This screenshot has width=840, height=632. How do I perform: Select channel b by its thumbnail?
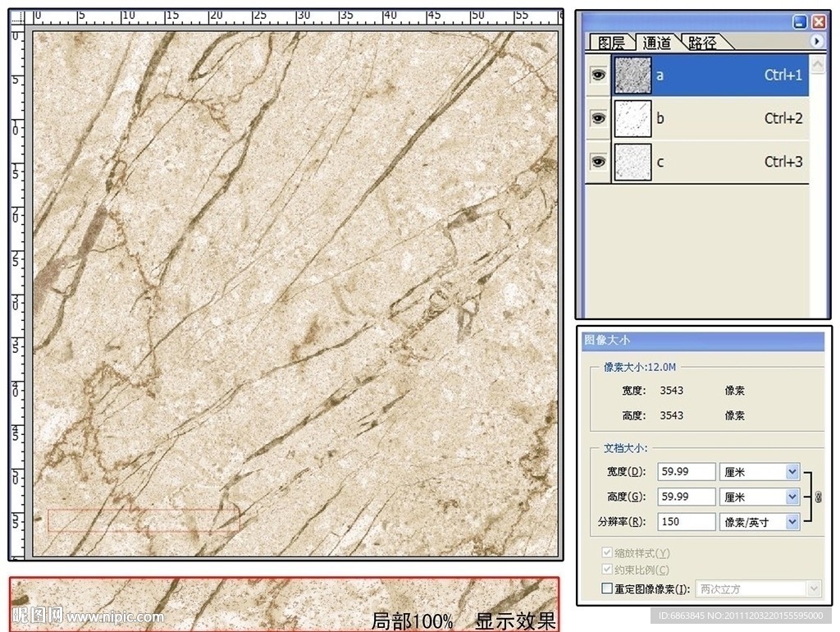(x=632, y=118)
